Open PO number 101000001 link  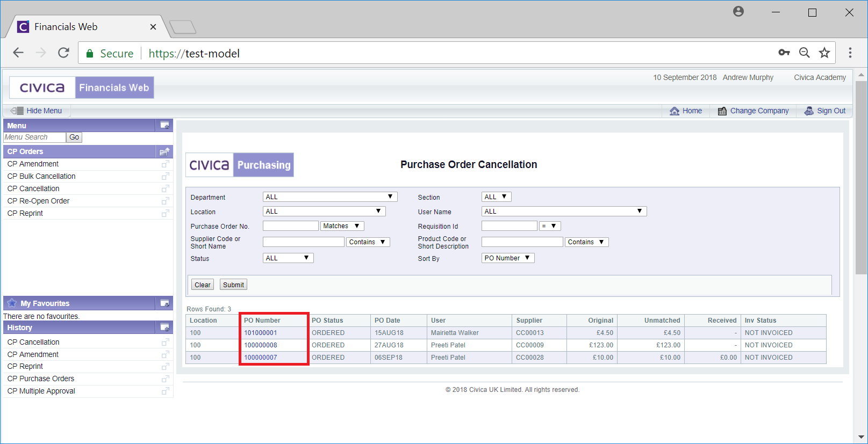point(261,333)
